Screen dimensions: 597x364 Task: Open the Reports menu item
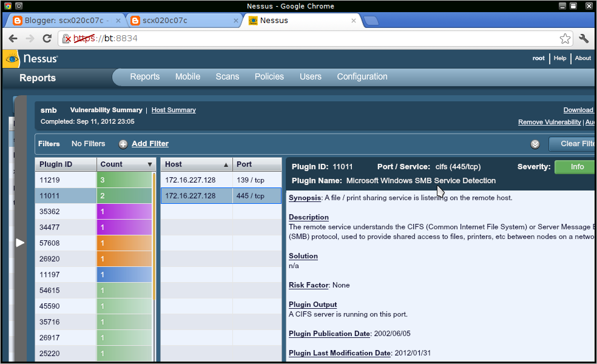(x=144, y=76)
